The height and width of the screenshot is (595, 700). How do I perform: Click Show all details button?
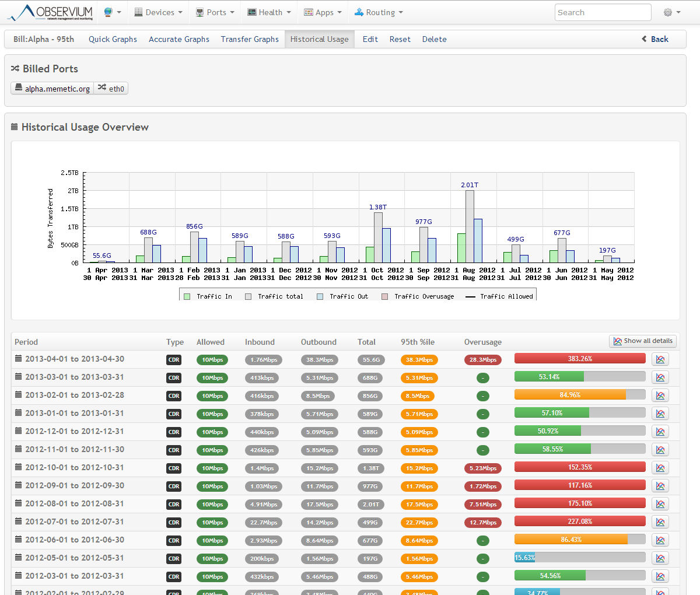642,341
